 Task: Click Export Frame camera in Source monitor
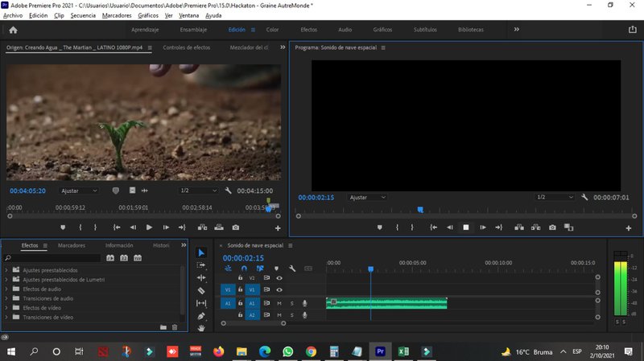click(x=235, y=228)
